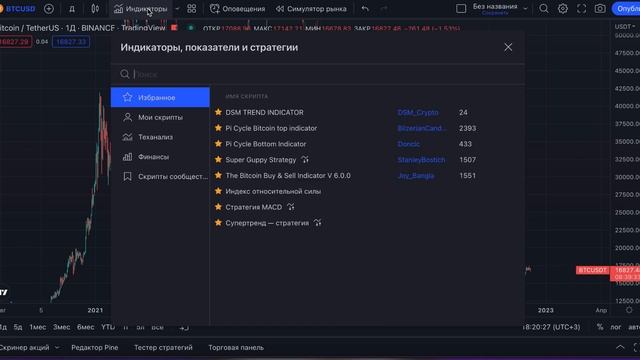Open Редактор Pine tab
This screenshot has width=640, height=360.
click(95, 348)
